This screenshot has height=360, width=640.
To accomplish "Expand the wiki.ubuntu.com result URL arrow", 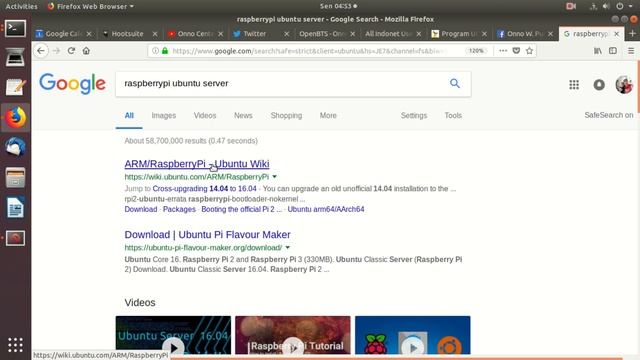I will click(274, 177).
